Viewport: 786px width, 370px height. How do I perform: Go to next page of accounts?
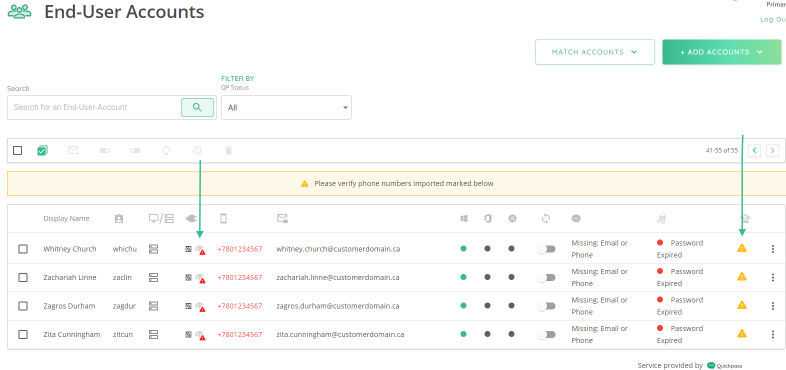772,150
